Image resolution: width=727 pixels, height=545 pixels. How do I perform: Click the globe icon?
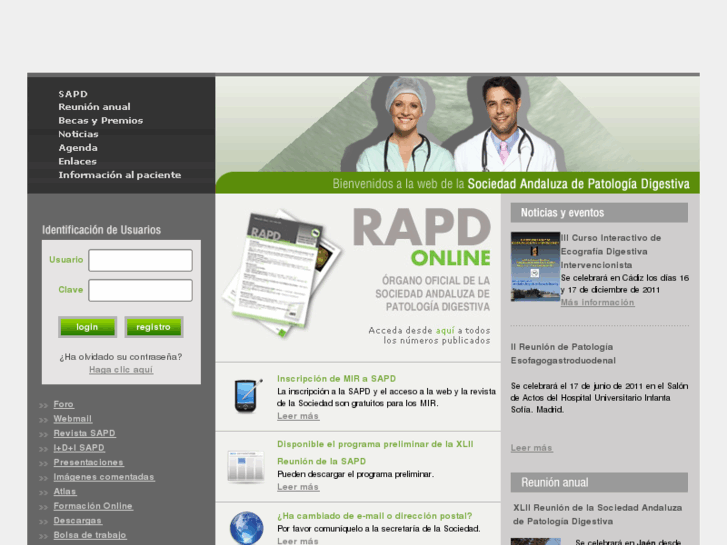coord(247,528)
